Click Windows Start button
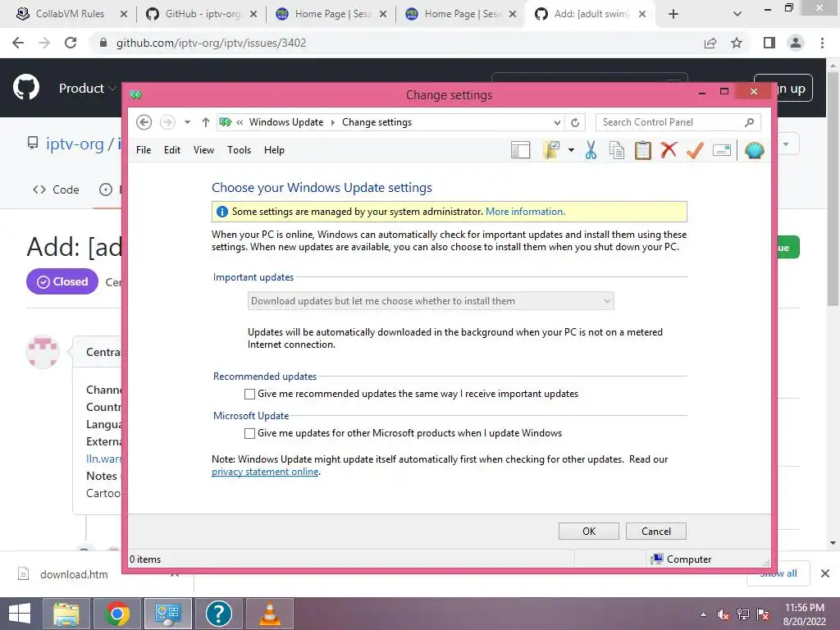This screenshot has width=840, height=630. [20, 614]
